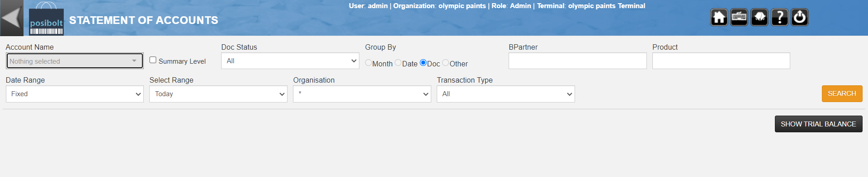Open the Transaction Type dropdown
Screen dimensions: 868x177
point(505,94)
